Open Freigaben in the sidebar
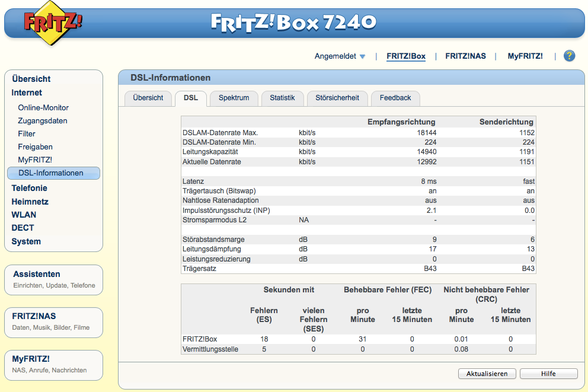Viewport: 588px width, 392px height. point(35,147)
